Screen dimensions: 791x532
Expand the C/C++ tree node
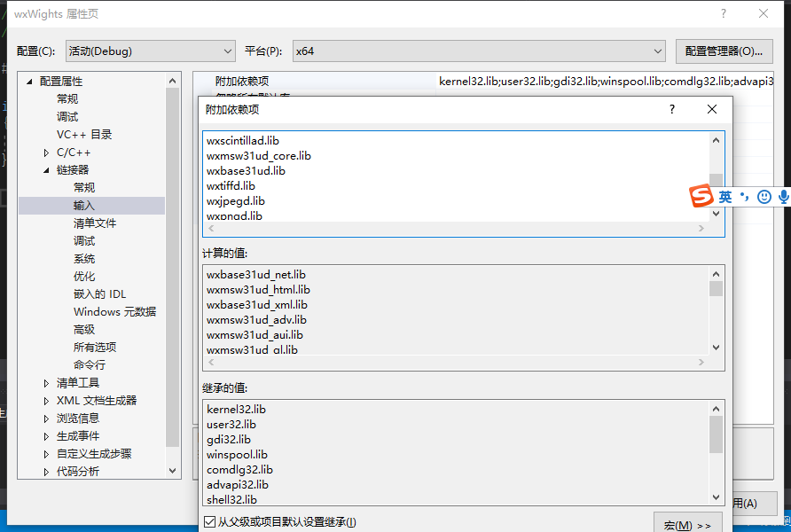(x=46, y=152)
